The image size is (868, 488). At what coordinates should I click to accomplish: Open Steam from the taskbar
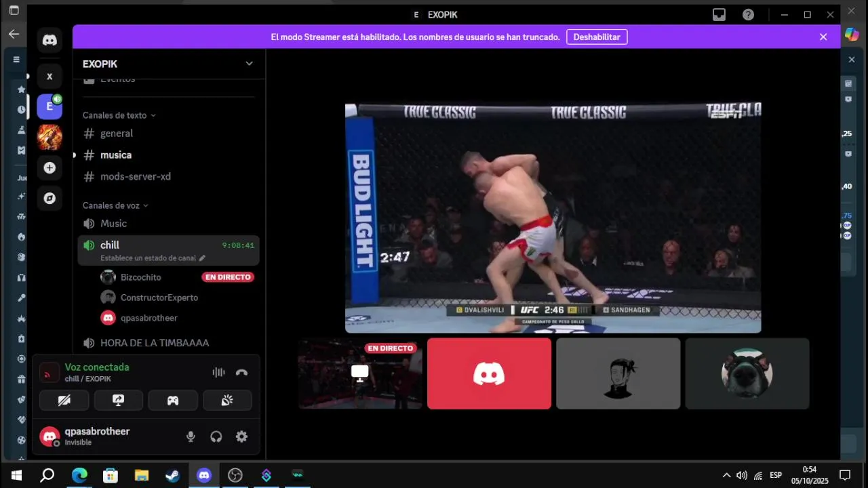[x=173, y=475]
